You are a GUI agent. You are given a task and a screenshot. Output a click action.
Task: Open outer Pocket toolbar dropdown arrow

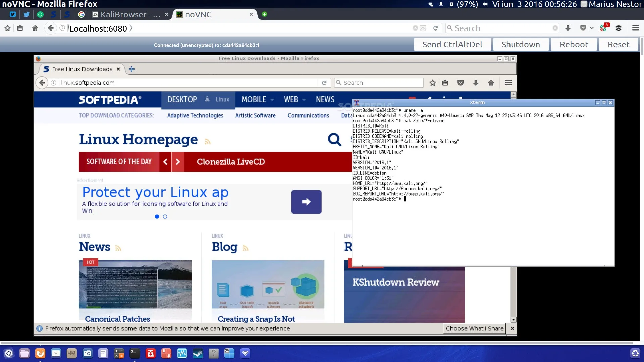click(x=592, y=28)
